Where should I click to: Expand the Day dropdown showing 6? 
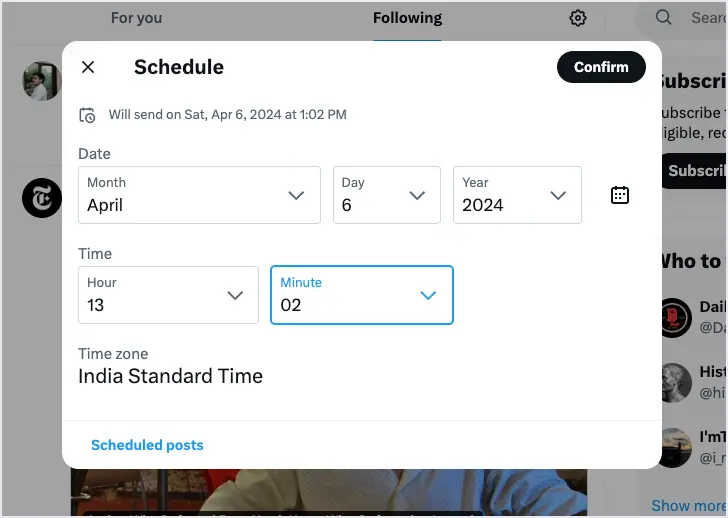(x=387, y=195)
